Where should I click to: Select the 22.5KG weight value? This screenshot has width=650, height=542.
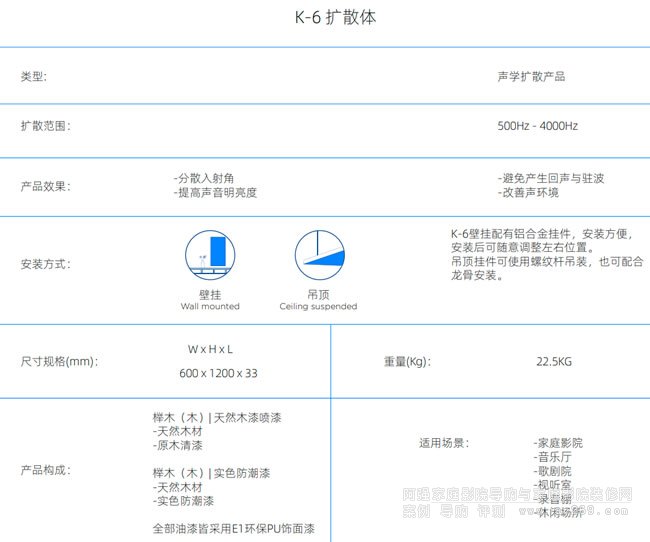(554, 361)
